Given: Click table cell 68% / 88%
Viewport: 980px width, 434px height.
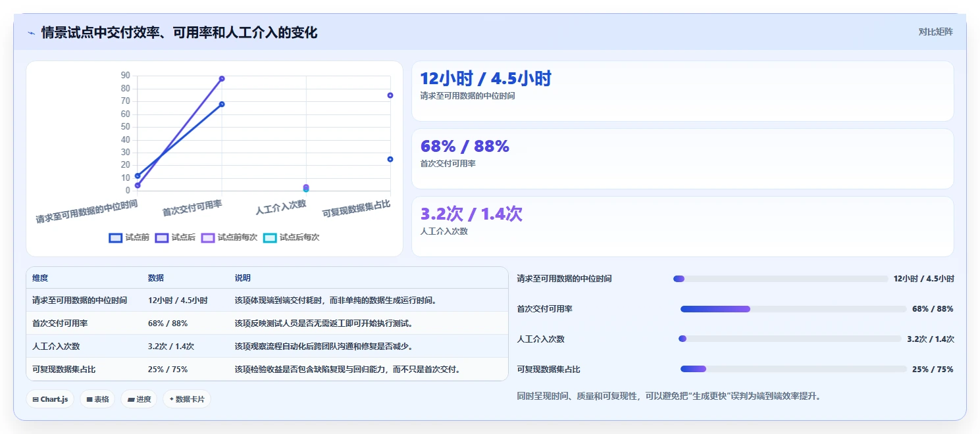Looking at the screenshot, I should [x=168, y=323].
